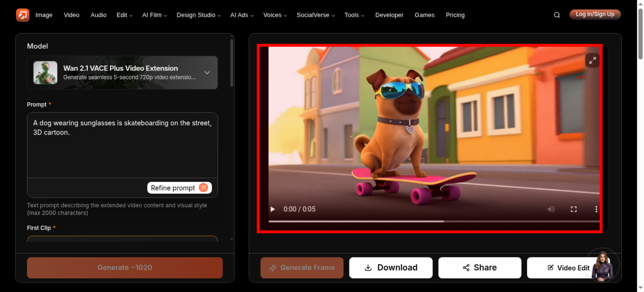Expand the Tools menu
Image resolution: width=644 pixels, height=292 pixels.
(354, 15)
